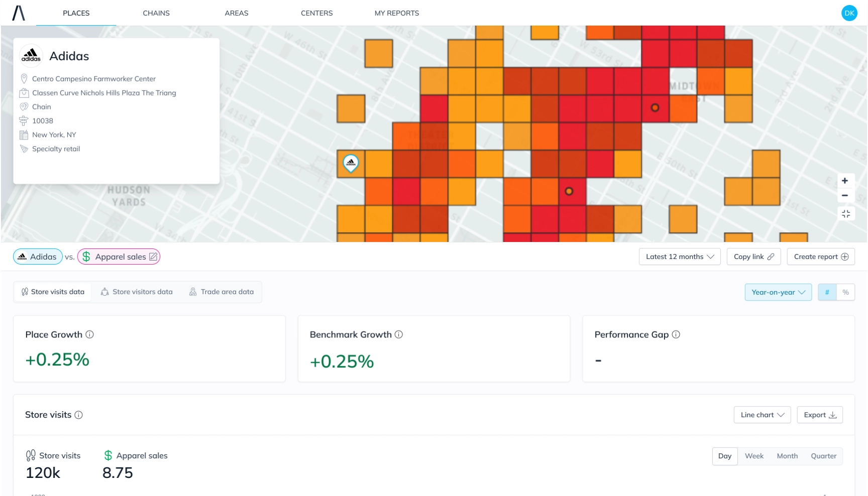Click the Copy link button
Viewport: 868px width, 496px height.
(753, 257)
